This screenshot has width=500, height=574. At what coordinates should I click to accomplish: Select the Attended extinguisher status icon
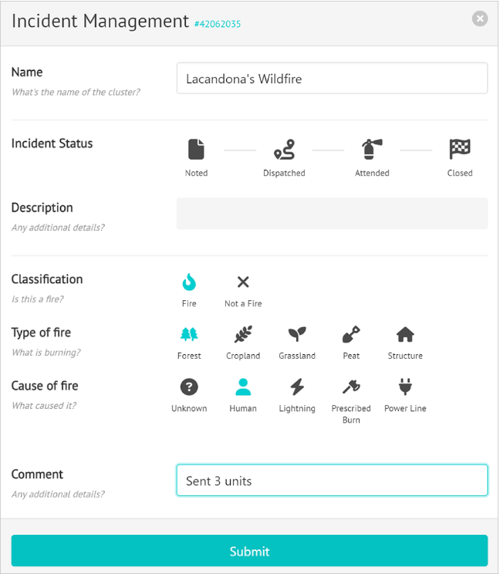pos(372,149)
